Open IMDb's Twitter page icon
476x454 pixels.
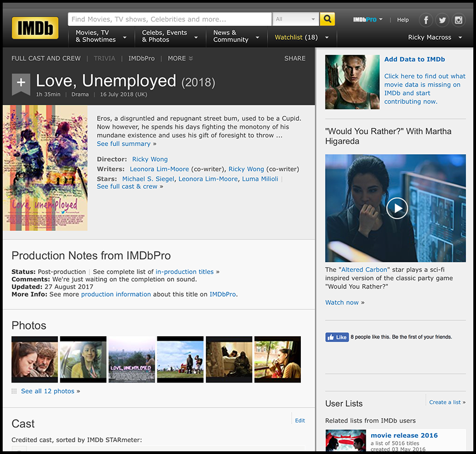[442, 20]
